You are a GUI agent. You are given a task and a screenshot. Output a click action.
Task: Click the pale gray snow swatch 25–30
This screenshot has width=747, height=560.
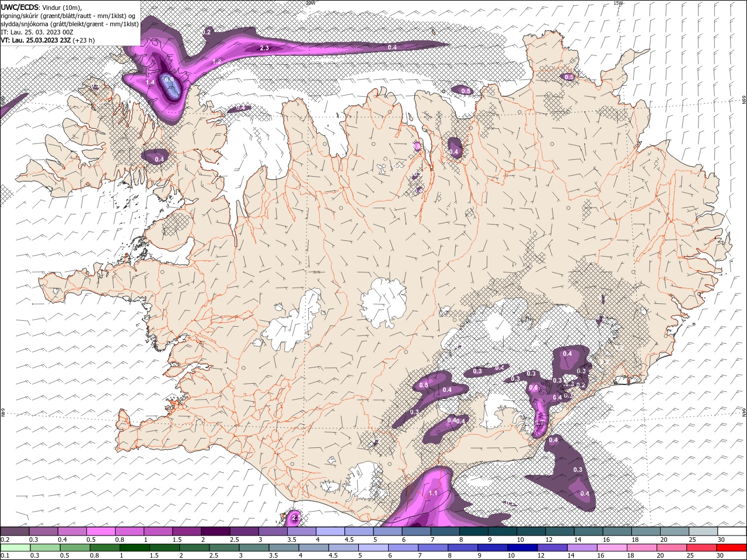(x=703, y=531)
